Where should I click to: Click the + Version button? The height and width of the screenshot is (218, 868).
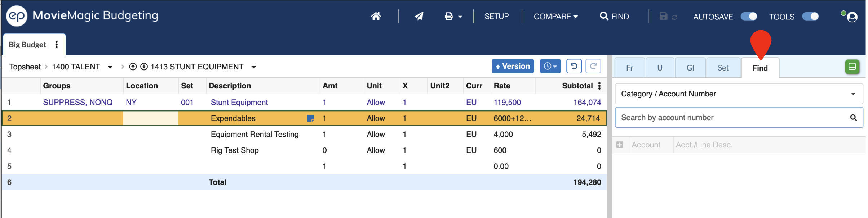click(513, 66)
